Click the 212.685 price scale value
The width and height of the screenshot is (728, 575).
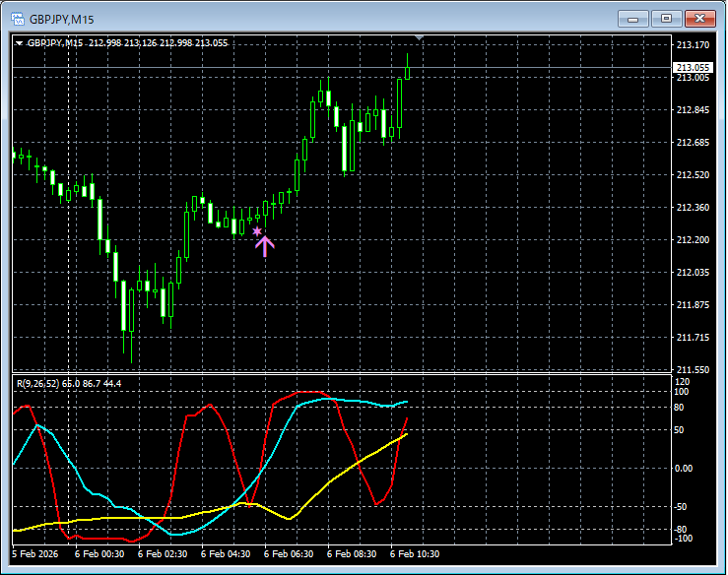pyautogui.click(x=693, y=143)
